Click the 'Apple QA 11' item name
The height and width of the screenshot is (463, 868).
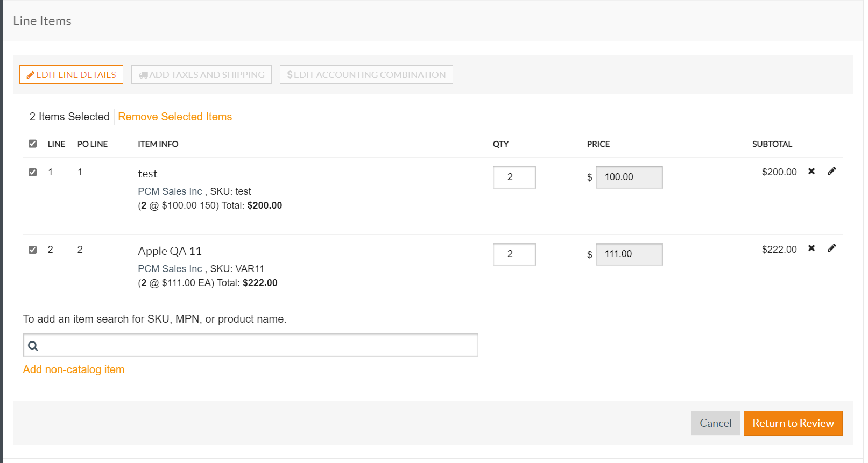(x=170, y=251)
